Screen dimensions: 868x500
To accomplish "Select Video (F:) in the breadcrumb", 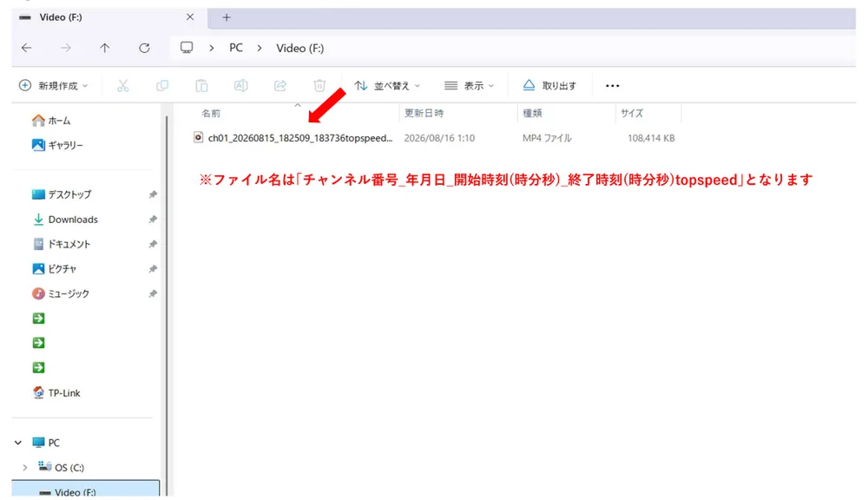I will tap(300, 48).
